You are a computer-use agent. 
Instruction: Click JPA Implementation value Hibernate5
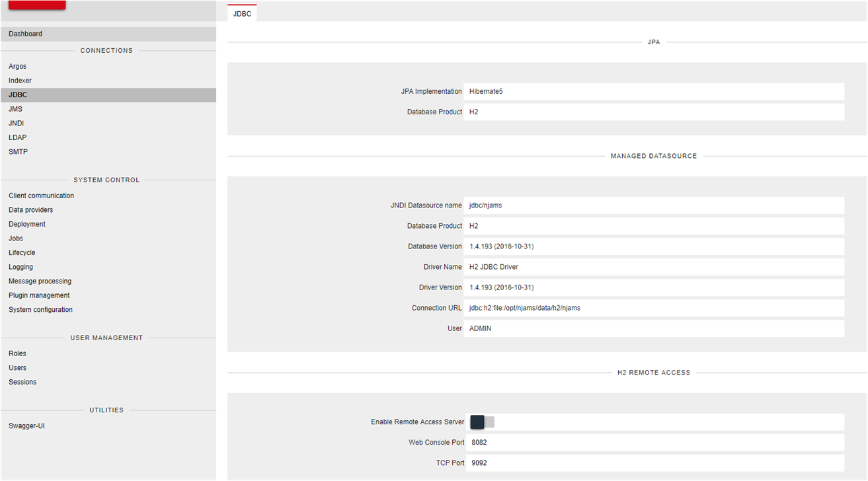click(654, 91)
